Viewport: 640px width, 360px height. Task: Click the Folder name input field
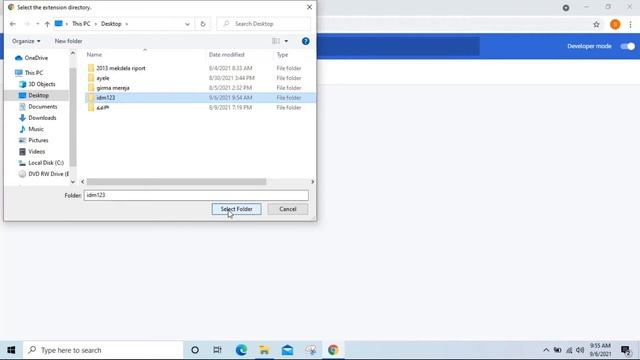(196, 195)
